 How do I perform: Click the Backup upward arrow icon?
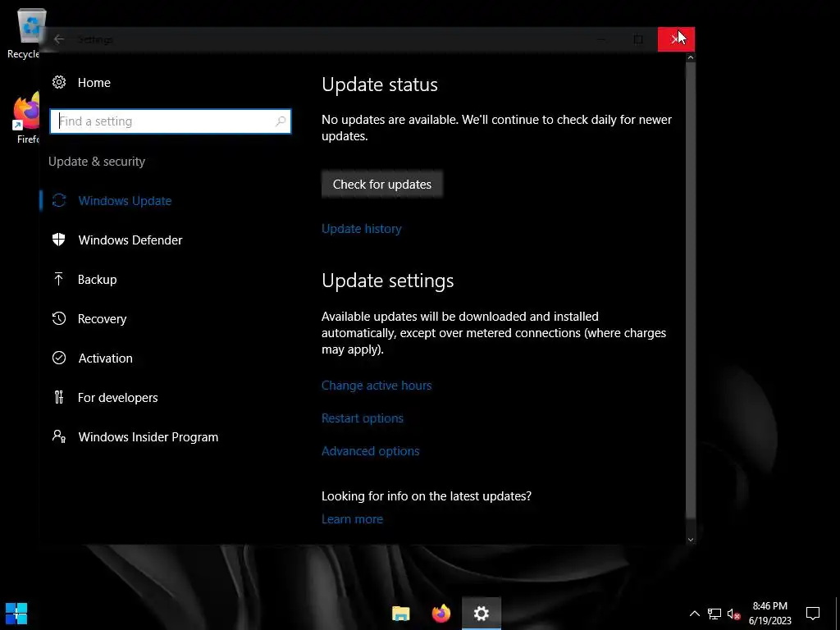(59, 279)
